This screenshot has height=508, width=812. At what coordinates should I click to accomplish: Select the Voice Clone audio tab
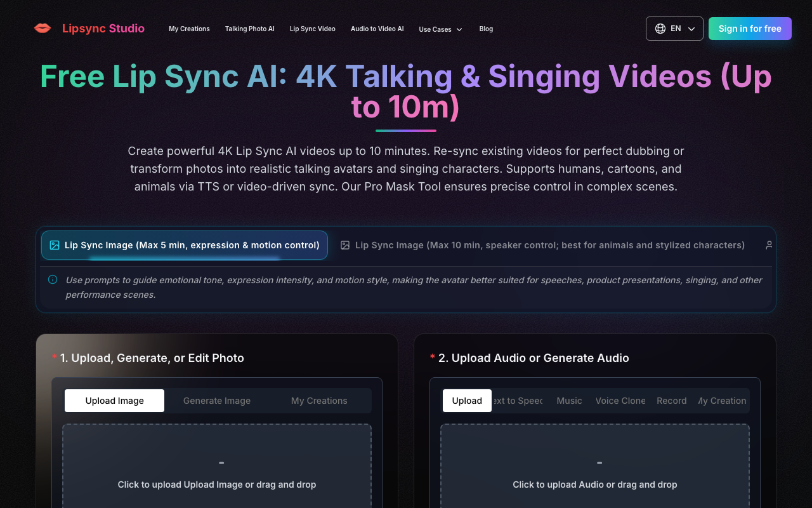pyautogui.click(x=620, y=401)
